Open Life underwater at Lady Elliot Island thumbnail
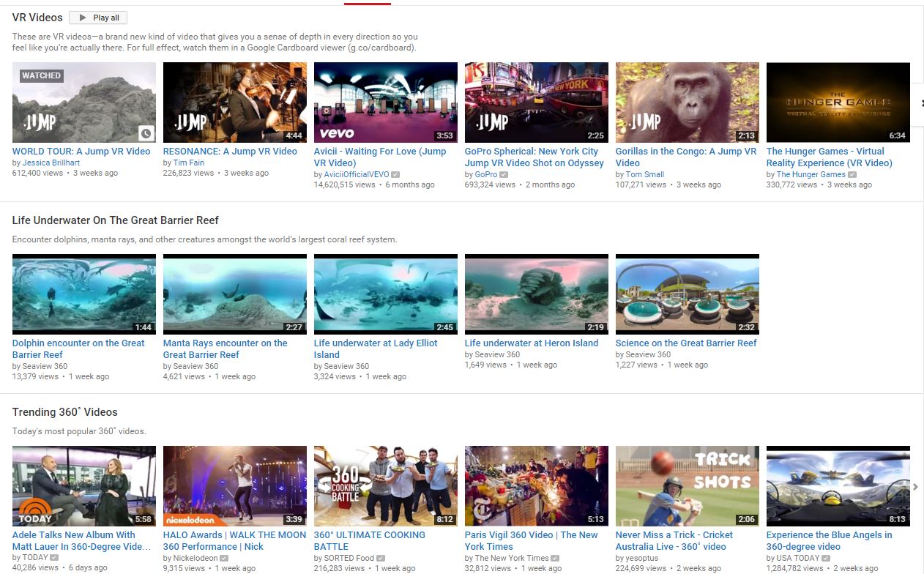The height and width of the screenshot is (574, 924). pyautogui.click(x=386, y=294)
